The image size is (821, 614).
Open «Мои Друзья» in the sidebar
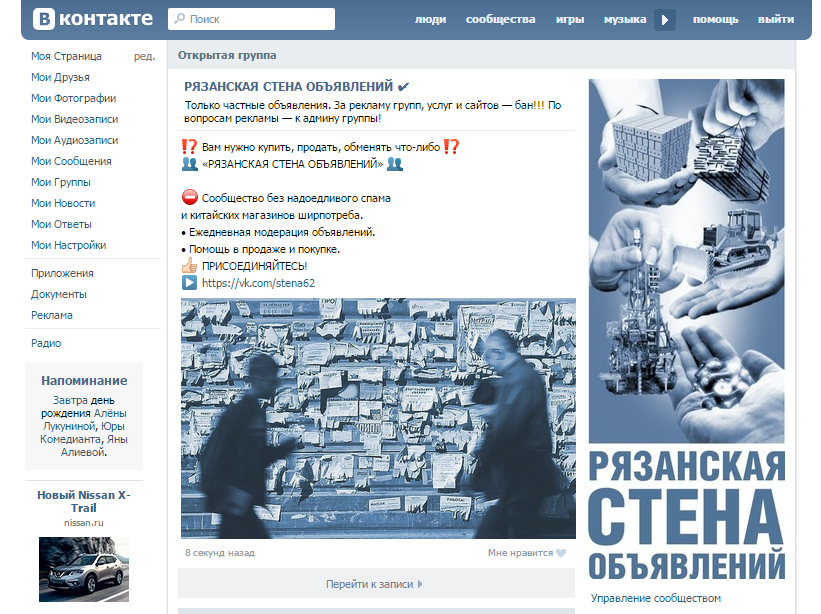[60, 77]
